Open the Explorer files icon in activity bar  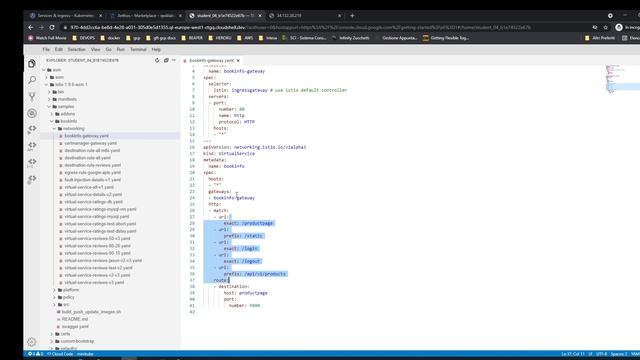pyautogui.click(x=32, y=63)
